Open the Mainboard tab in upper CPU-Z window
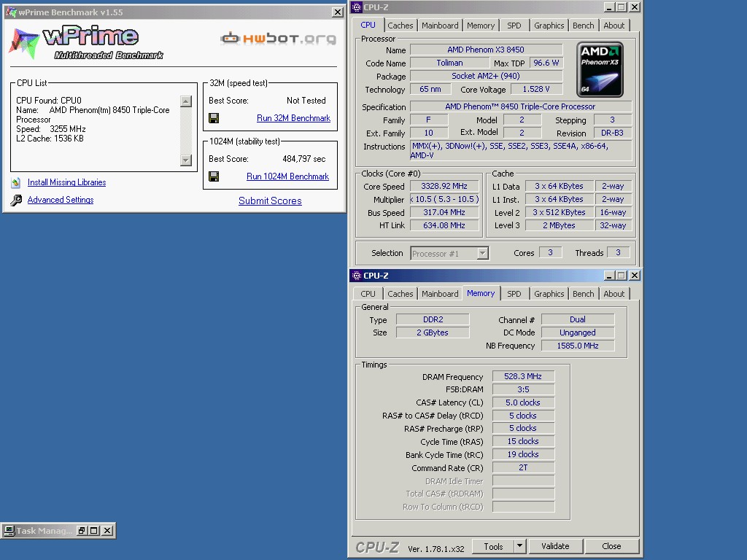747x560 pixels. (x=440, y=26)
